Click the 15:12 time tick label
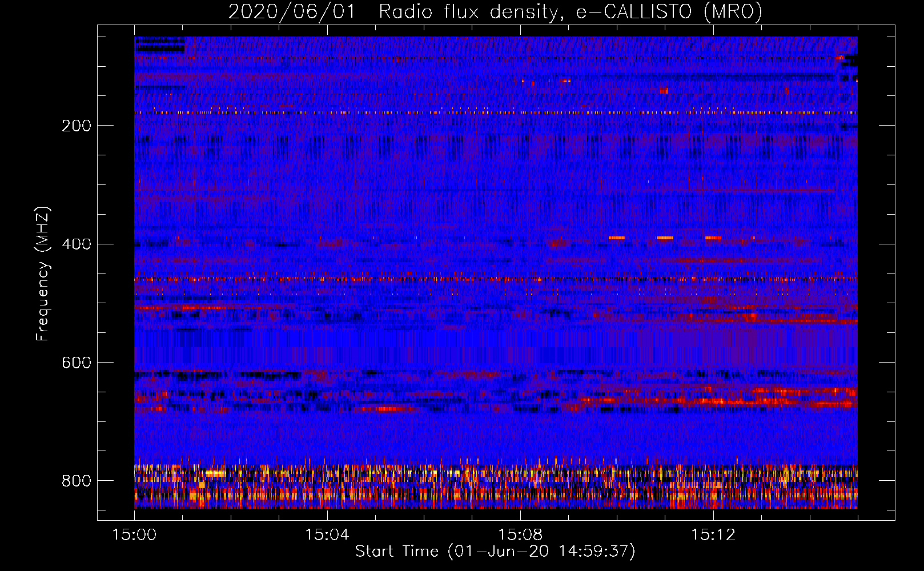 click(713, 535)
